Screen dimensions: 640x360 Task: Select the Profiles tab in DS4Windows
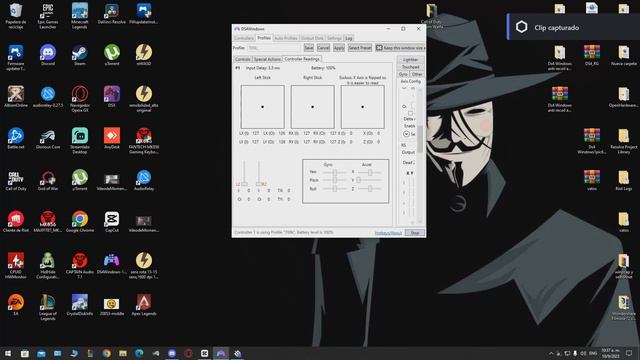coord(264,38)
